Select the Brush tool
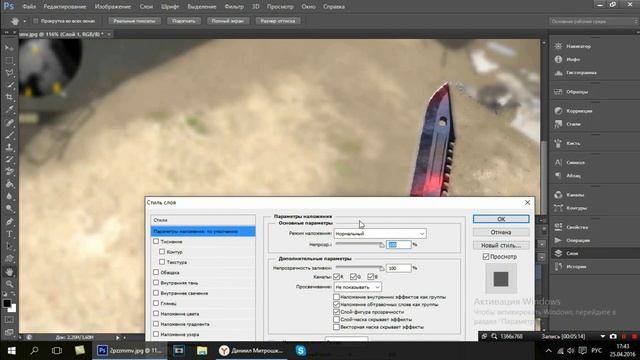The image size is (640, 360). (x=9, y=135)
